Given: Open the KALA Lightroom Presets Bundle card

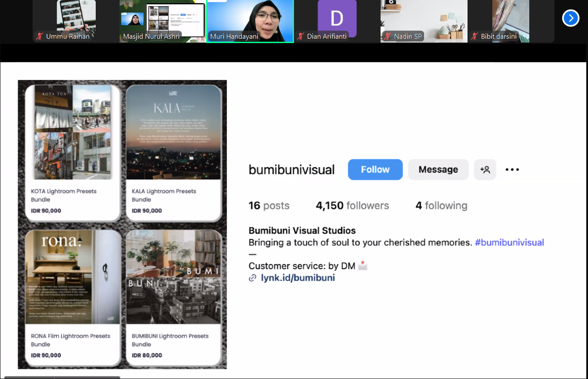Looking at the screenshot, I should (x=174, y=152).
